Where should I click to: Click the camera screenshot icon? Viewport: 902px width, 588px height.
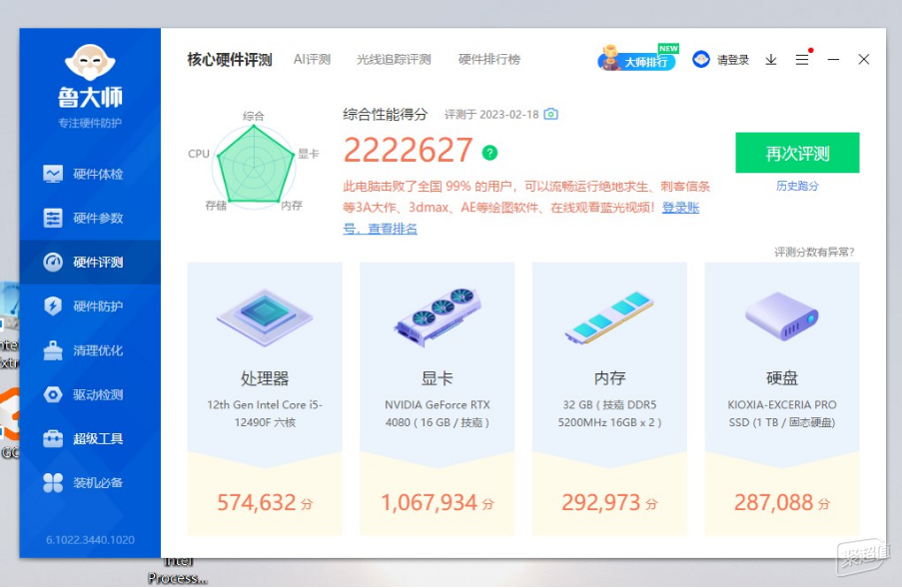click(x=551, y=114)
